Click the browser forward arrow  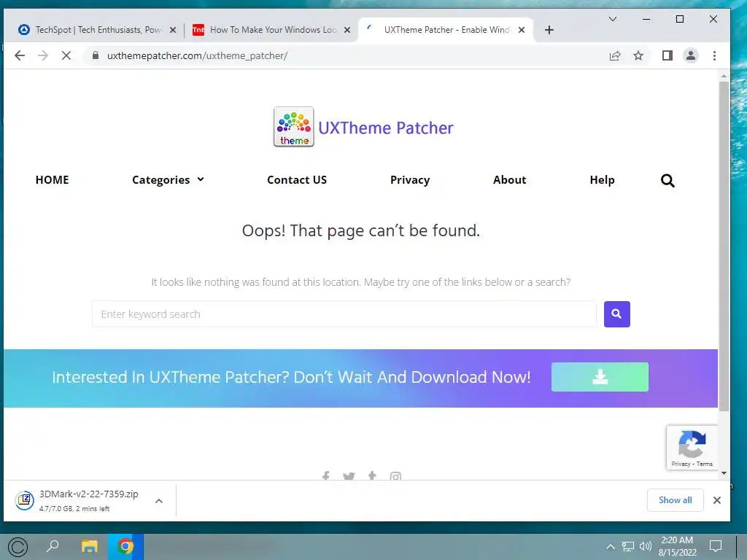[43, 55]
